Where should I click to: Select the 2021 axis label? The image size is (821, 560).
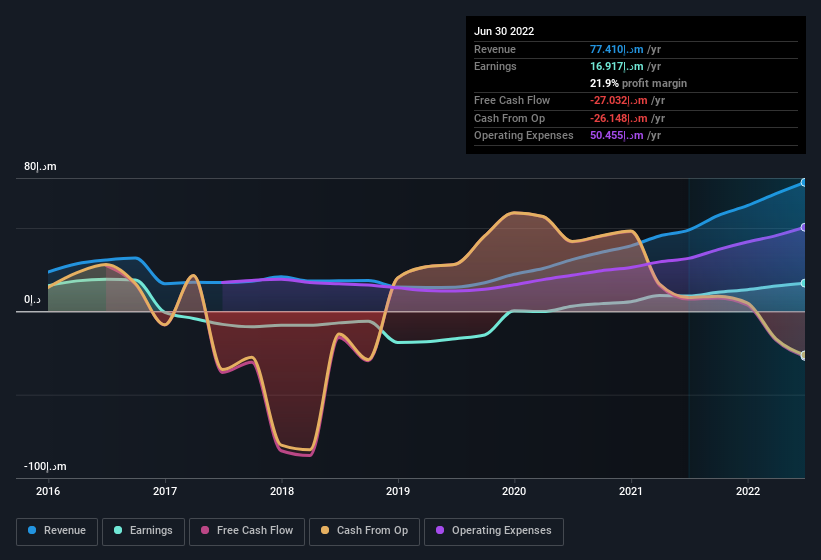click(x=631, y=491)
